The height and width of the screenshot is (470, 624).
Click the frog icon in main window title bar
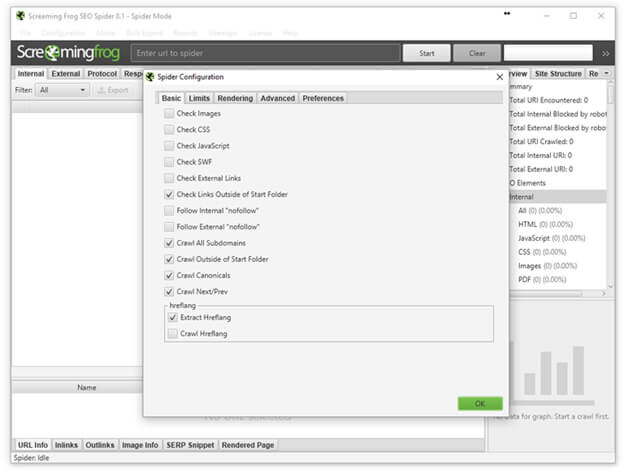(x=20, y=16)
